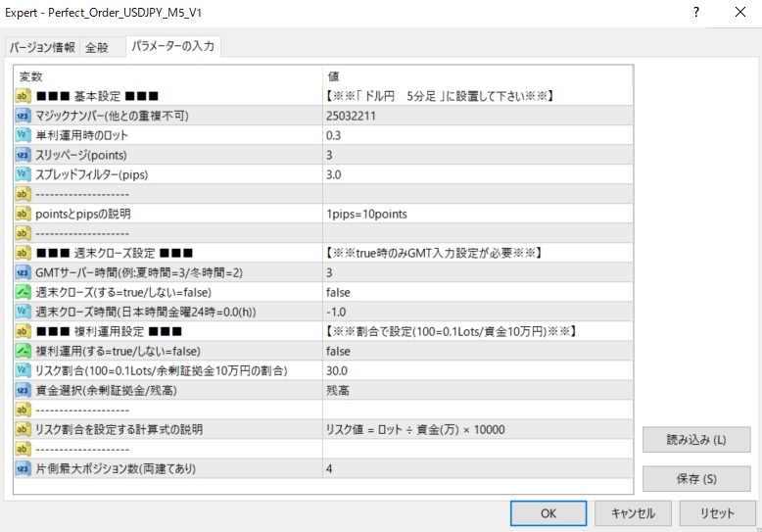Edit risk ratio value 30.0
The width and height of the screenshot is (762, 532).
click(x=478, y=370)
